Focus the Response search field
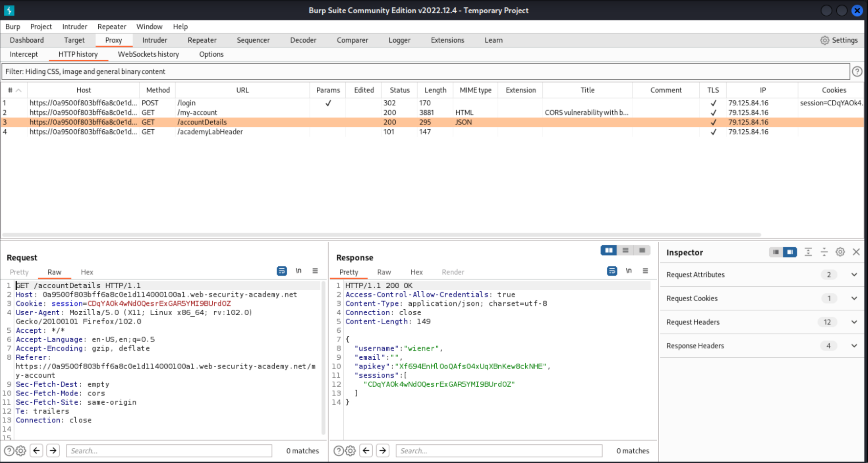 [x=499, y=451]
